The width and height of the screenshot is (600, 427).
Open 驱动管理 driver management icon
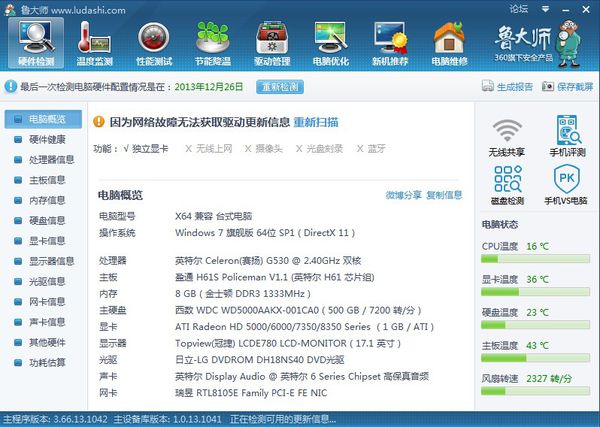(x=272, y=42)
